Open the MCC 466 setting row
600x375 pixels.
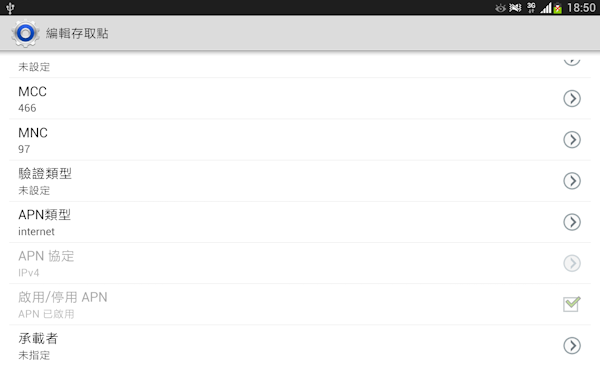point(300,99)
